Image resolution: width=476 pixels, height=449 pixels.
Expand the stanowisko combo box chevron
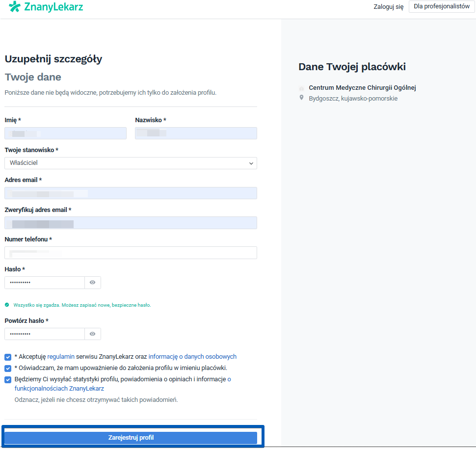coord(251,163)
